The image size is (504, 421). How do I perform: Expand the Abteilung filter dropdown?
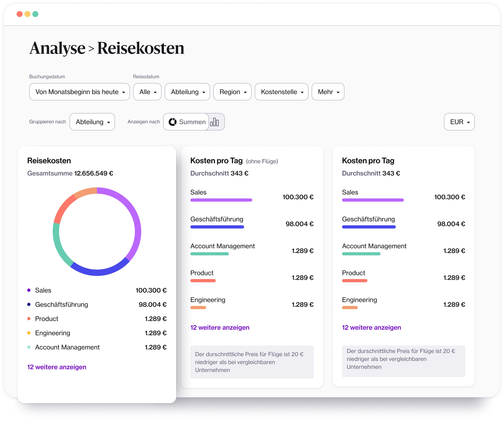tap(187, 92)
